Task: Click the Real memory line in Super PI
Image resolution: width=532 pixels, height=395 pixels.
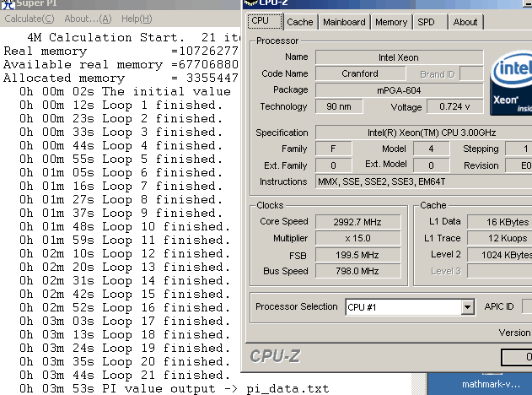Action: click(121, 51)
